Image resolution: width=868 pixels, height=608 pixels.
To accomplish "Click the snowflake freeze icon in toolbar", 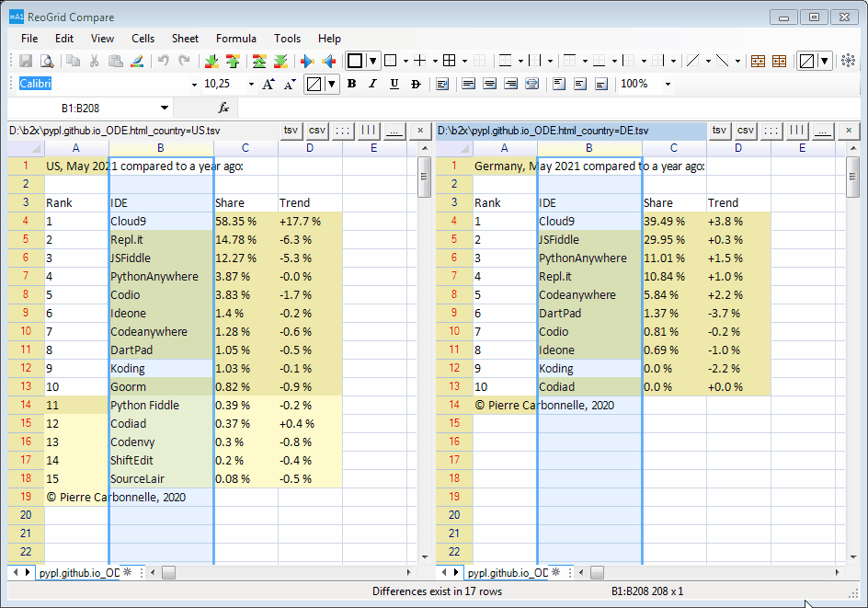I will pos(848,61).
